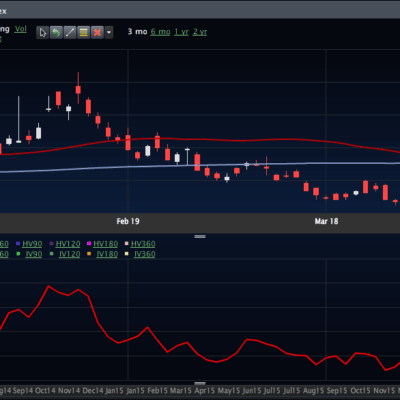The width and height of the screenshot is (400, 400).
Task: Toggle the IV90 volatility series
Action: tap(34, 254)
